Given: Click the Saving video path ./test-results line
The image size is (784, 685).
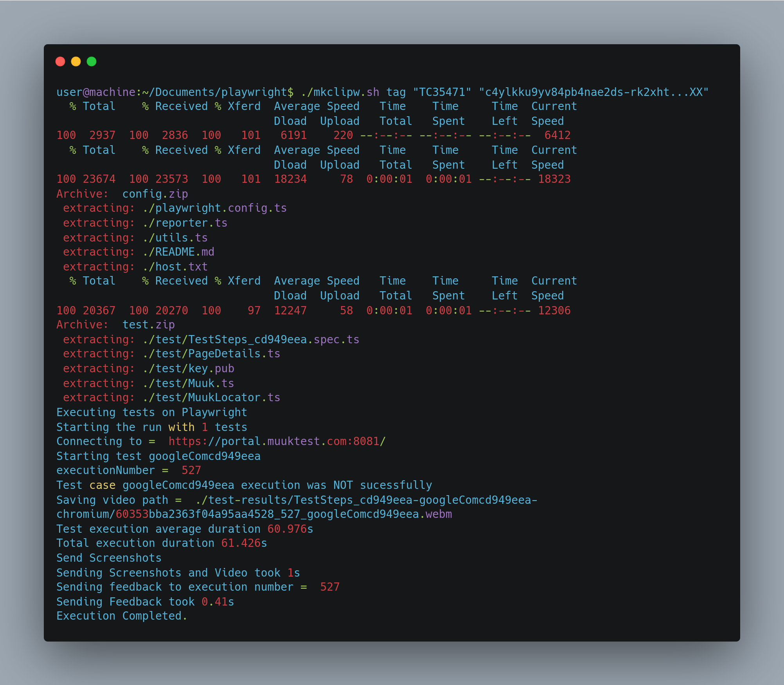Looking at the screenshot, I should pyautogui.click(x=297, y=500).
